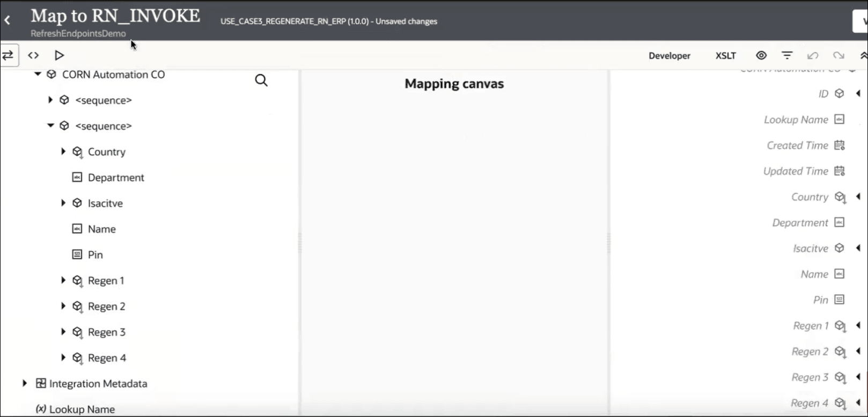The width and height of the screenshot is (868, 417).
Task: Select the source Pin element label
Action: pyautogui.click(x=95, y=255)
